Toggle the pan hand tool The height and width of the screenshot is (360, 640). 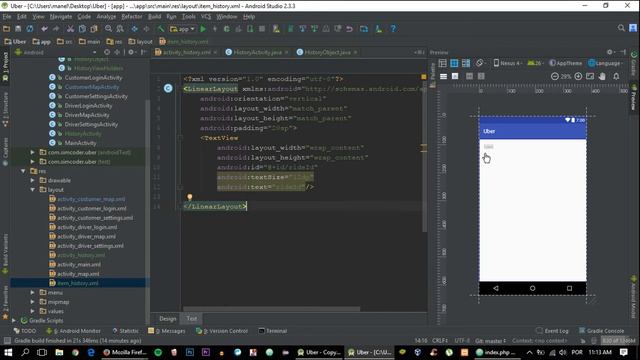tap(602, 76)
